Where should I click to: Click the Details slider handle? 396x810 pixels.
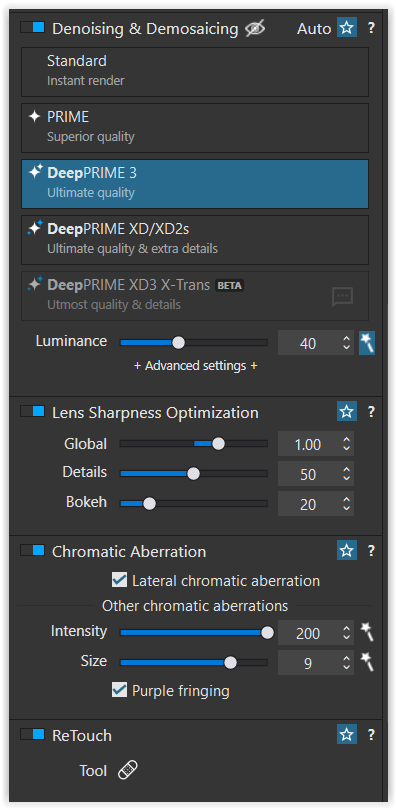click(193, 474)
